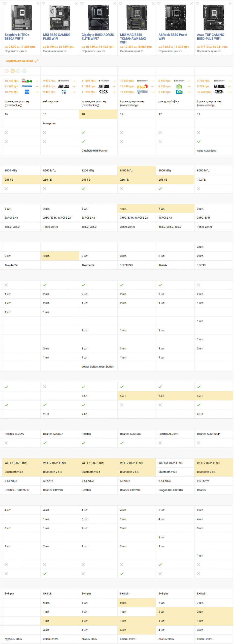The width and height of the screenshot is (234, 644).
Task: Click the COM Trade shop logo
Action: (142, 92)
